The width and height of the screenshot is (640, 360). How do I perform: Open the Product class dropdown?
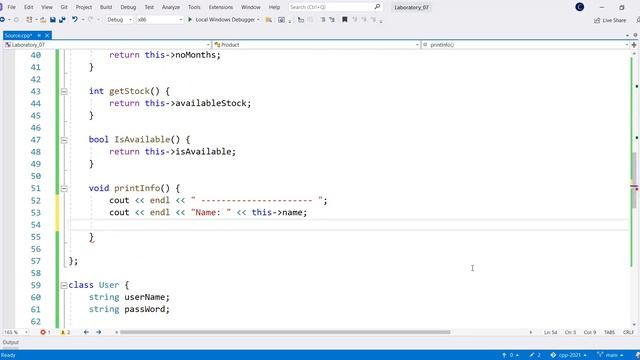tap(316, 44)
